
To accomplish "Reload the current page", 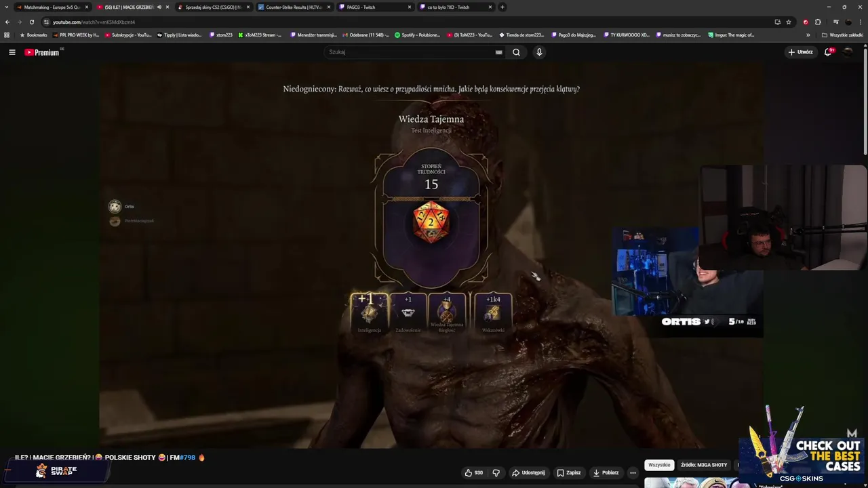I will click(x=31, y=22).
